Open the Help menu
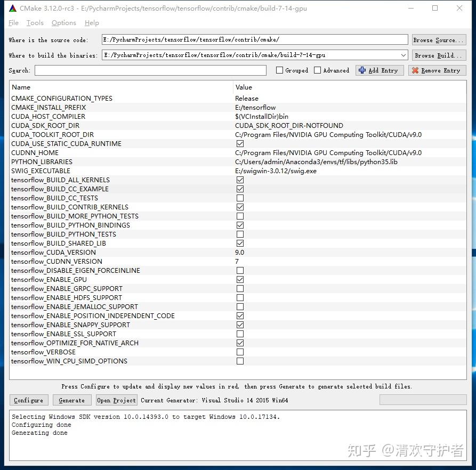Image resolution: width=476 pixels, height=470 pixels. coord(92,23)
